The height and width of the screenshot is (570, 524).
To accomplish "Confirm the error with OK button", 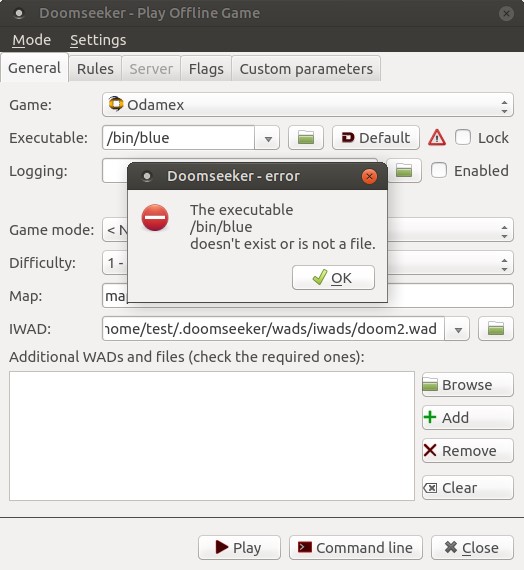I will click(333, 278).
